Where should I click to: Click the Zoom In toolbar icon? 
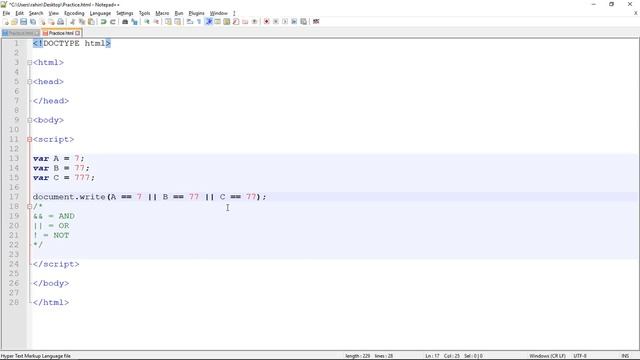pyautogui.click(x=147, y=22)
